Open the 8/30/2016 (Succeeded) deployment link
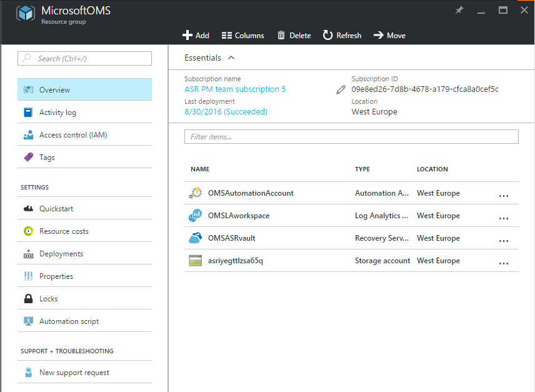The width and height of the screenshot is (535, 392). coord(226,112)
